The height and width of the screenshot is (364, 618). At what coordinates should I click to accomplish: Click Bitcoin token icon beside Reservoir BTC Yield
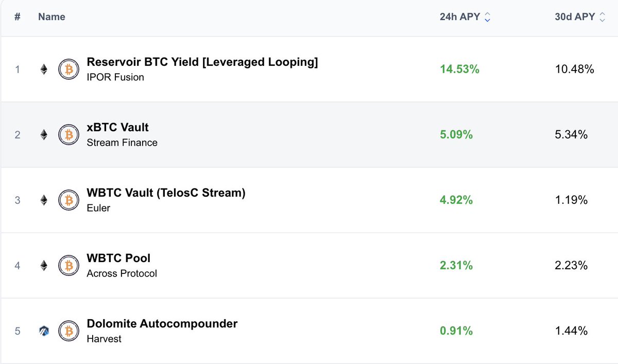pyautogui.click(x=67, y=69)
